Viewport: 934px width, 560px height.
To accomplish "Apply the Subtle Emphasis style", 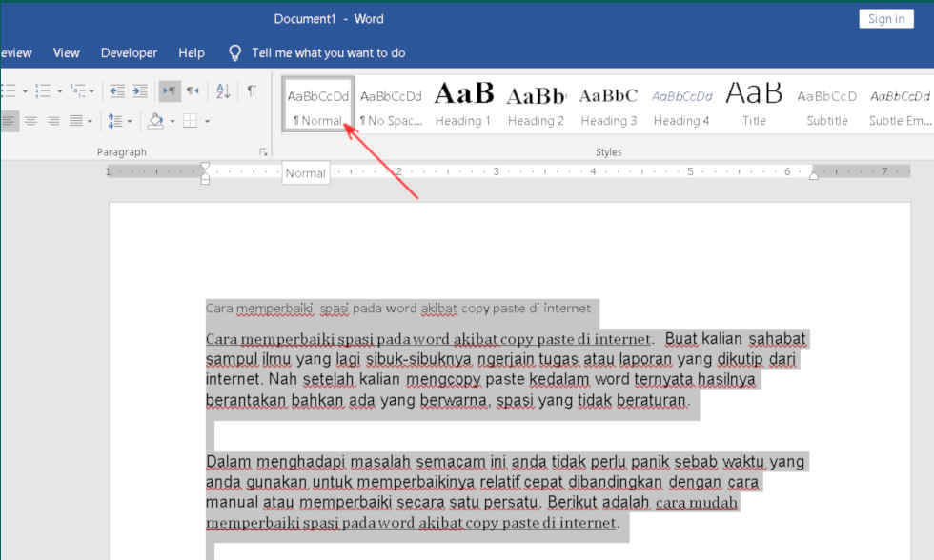I will (x=900, y=106).
